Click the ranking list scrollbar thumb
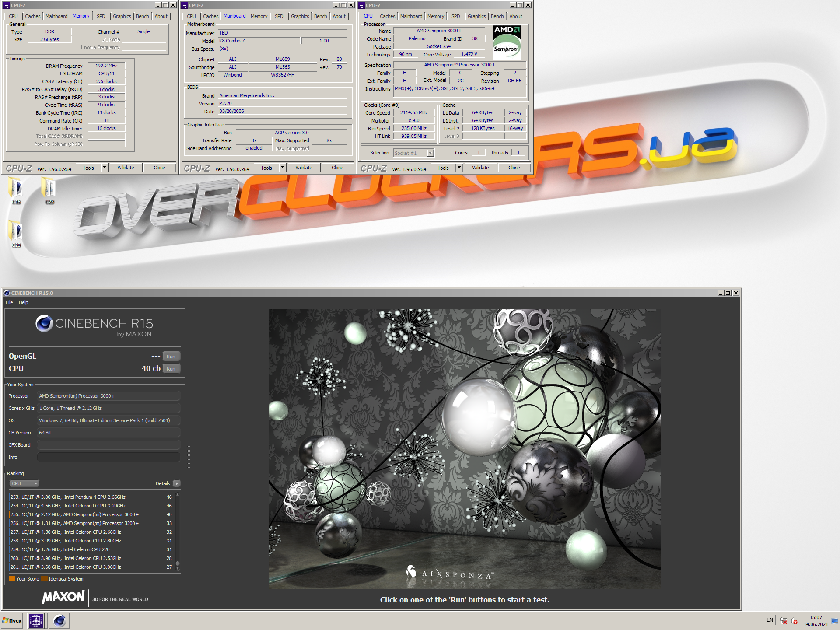This screenshot has height=630, width=840. (x=178, y=564)
